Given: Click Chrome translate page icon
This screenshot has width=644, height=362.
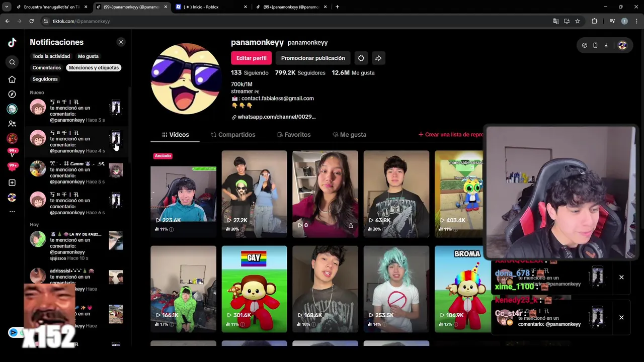Looking at the screenshot, I should 556,21.
